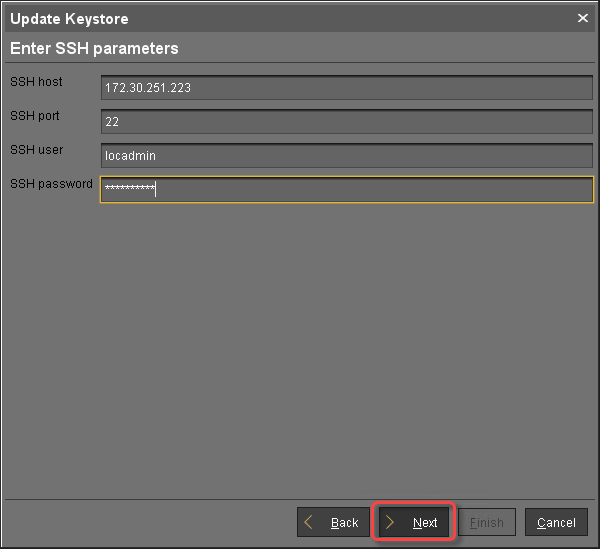600x549 pixels.
Task: Click the "SSH port" label
Action: click(x=35, y=116)
